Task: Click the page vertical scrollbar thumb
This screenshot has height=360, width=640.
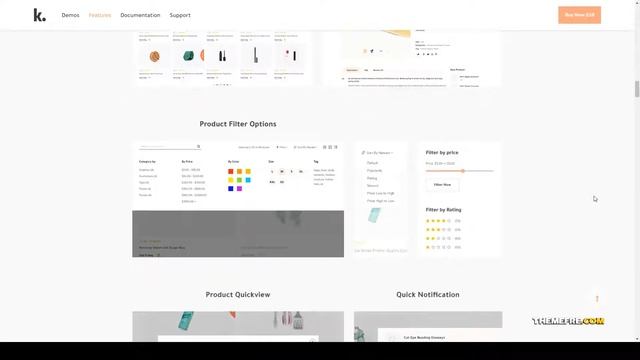Action: (x=637, y=89)
